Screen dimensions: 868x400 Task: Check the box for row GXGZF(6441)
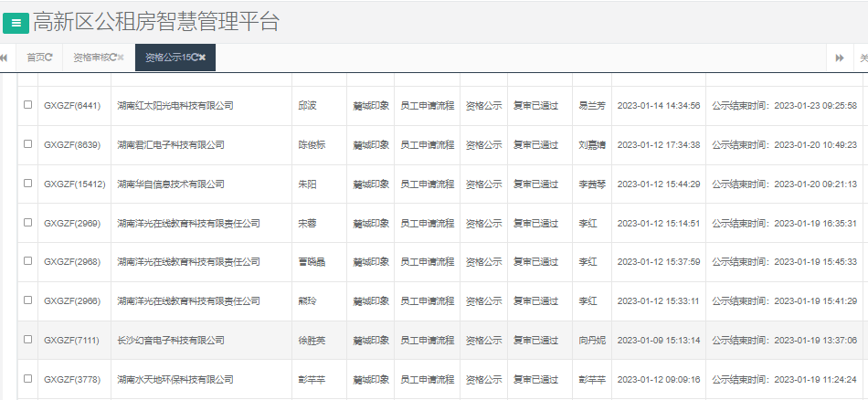(x=27, y=104)
